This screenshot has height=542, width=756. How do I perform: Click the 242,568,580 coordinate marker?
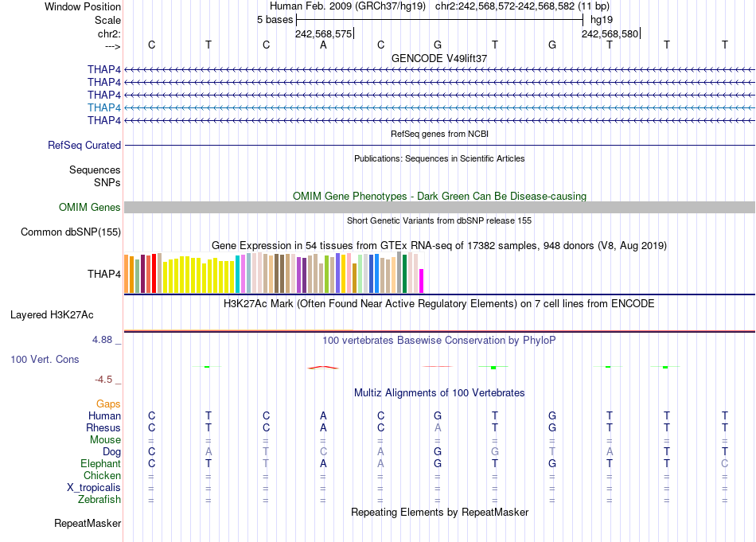click(x=610, y=33)
